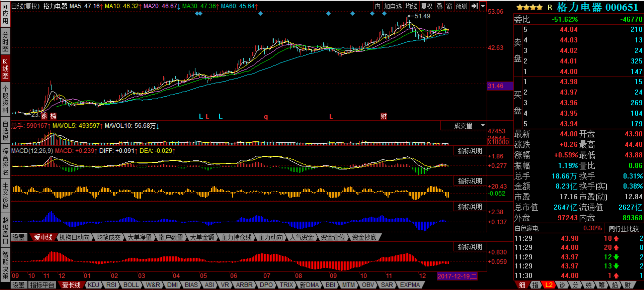This screenshot has width=644, height=290.
Task: Click the jump-to-end arrow icon in chart toolbar
Action: click(474, 6)
